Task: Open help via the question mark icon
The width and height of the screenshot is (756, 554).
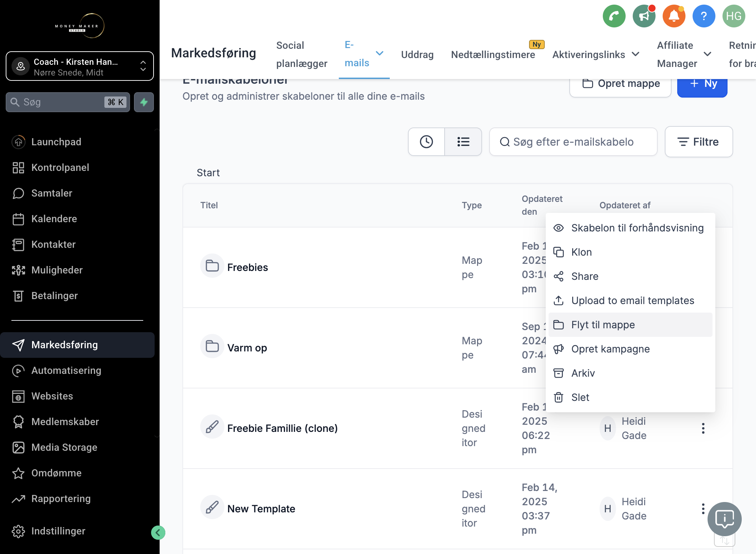Action: [x=704, y=16]
